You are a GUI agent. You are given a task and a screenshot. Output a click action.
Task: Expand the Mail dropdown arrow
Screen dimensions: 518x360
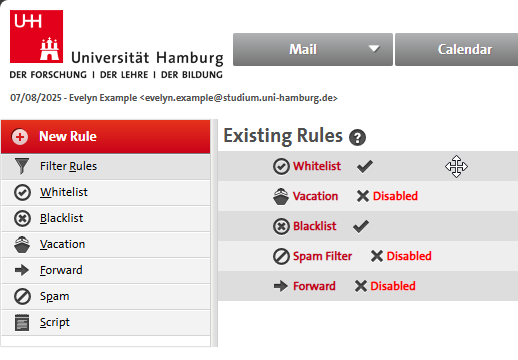coord(374,49)
